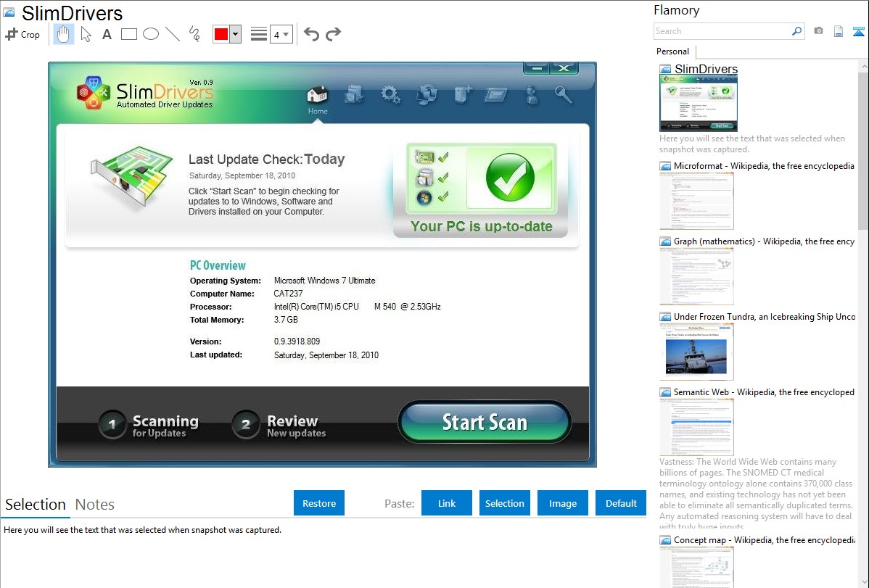Screen dimensions: 869x588
Task: Select the Graph (mathematics) thumbnail
Action: [x=696, y=276]
